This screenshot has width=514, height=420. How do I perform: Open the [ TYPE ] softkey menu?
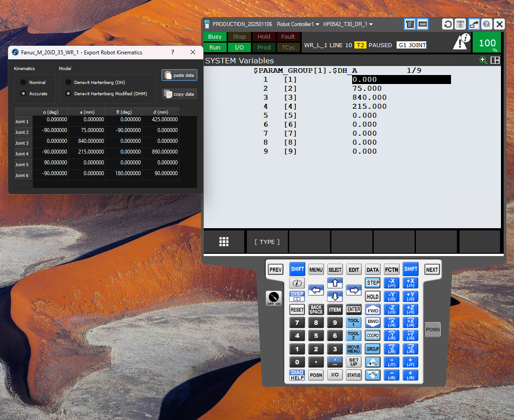click(x=267, y=242)
